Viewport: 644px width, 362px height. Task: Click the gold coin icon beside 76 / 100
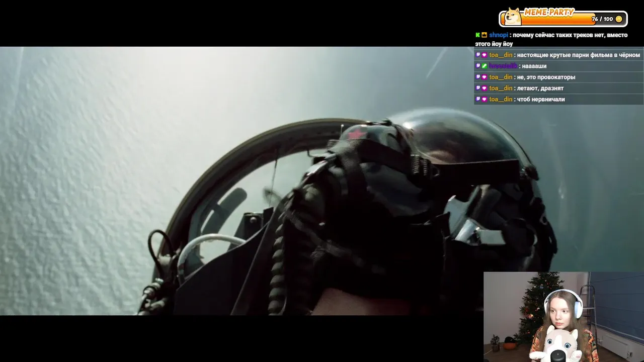click(619, 19)
